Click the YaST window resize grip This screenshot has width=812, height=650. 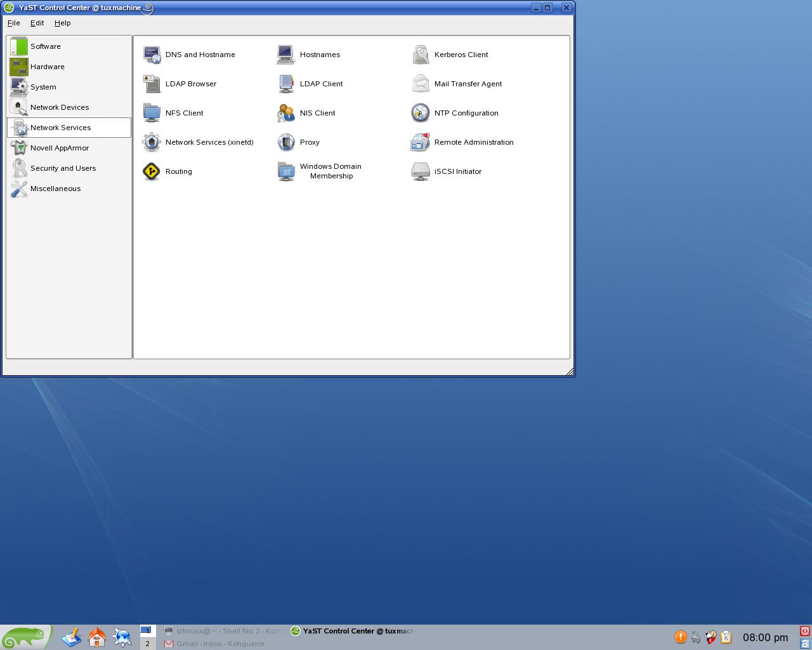pos(570,372)
